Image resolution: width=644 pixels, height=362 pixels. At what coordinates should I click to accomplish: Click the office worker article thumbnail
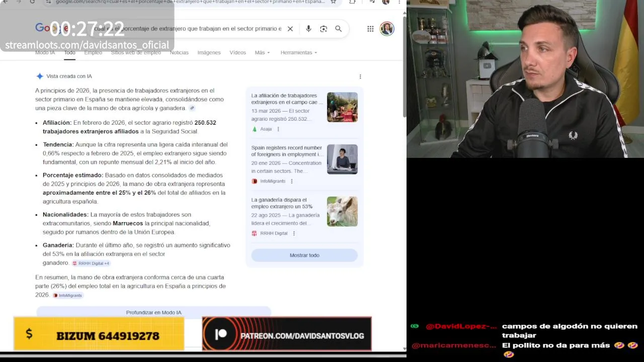(x=342, y=159)
